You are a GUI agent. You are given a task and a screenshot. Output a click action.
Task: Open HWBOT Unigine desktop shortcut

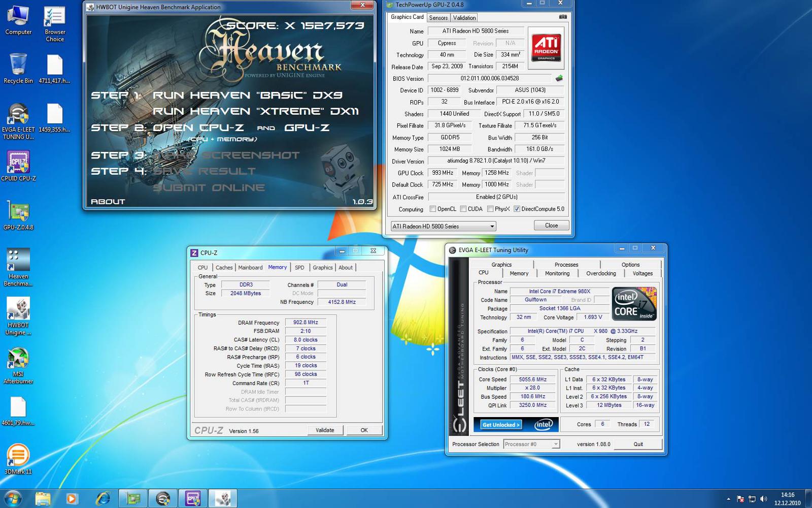tap(18, 316)
